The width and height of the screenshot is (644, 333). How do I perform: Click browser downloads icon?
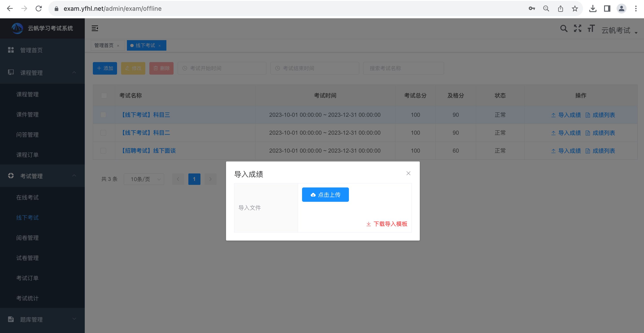(x=592, y=9)
